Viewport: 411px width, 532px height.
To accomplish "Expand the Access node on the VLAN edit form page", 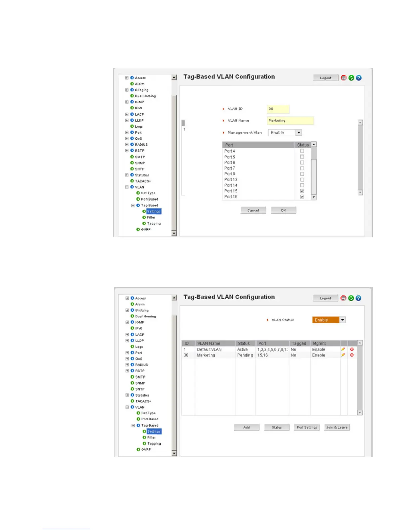I will click(127, 78).
